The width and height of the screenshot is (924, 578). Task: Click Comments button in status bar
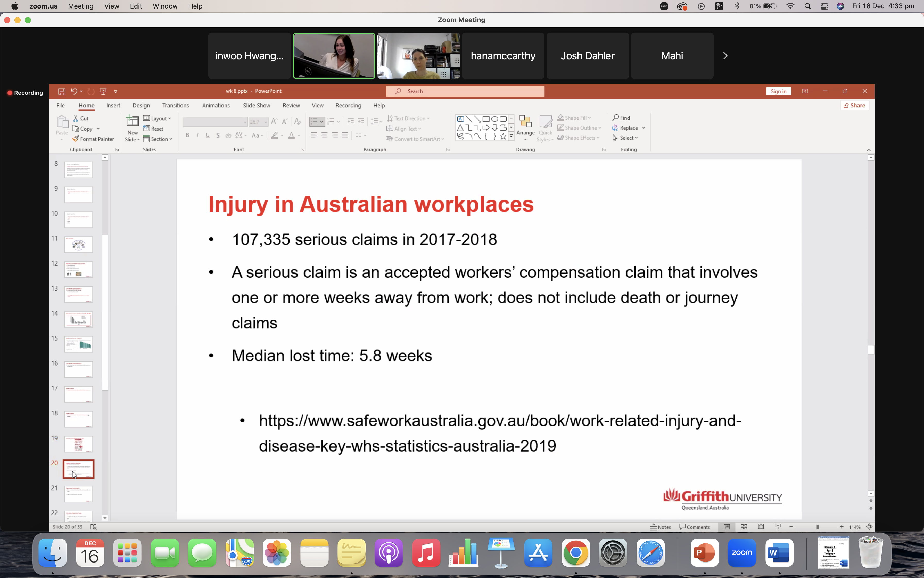695,527
